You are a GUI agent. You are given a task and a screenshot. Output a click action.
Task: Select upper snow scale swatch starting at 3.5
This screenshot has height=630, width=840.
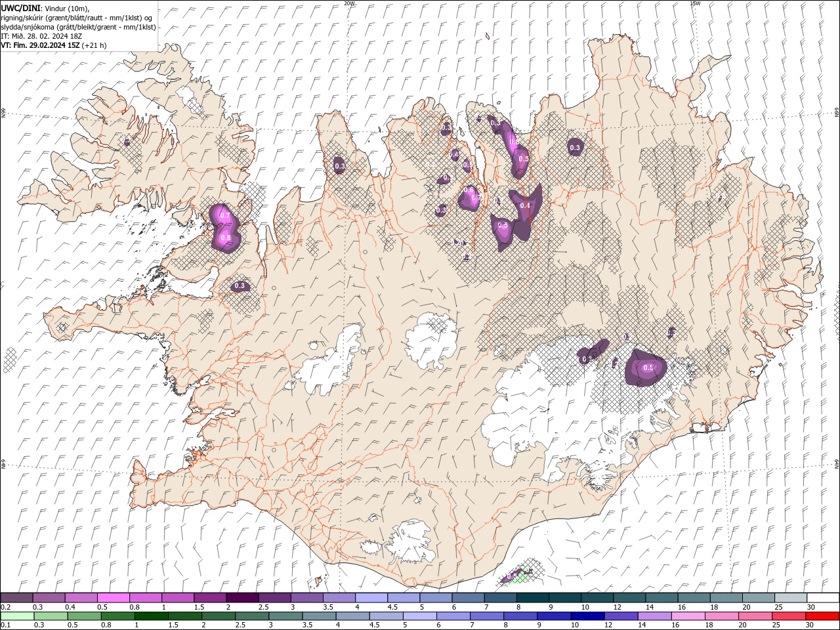pos(339,598)
